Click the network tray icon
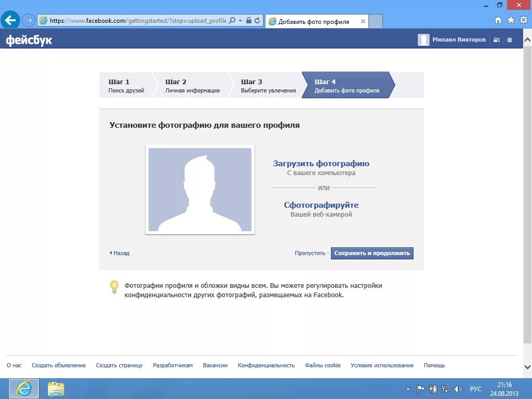This screenshot has width=532, height=399. tap(446, 389)
